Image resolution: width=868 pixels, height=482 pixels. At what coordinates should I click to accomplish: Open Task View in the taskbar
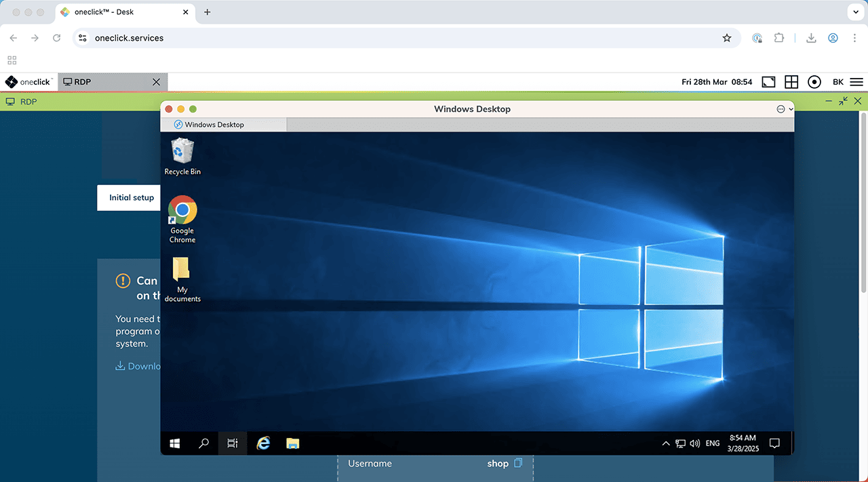(x=233, y=443)
